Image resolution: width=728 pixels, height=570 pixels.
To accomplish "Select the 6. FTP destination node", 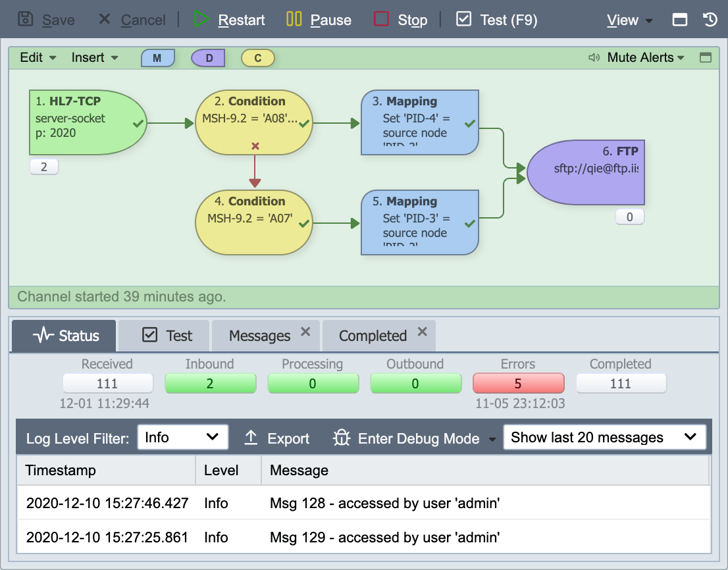I will point(586,172).
